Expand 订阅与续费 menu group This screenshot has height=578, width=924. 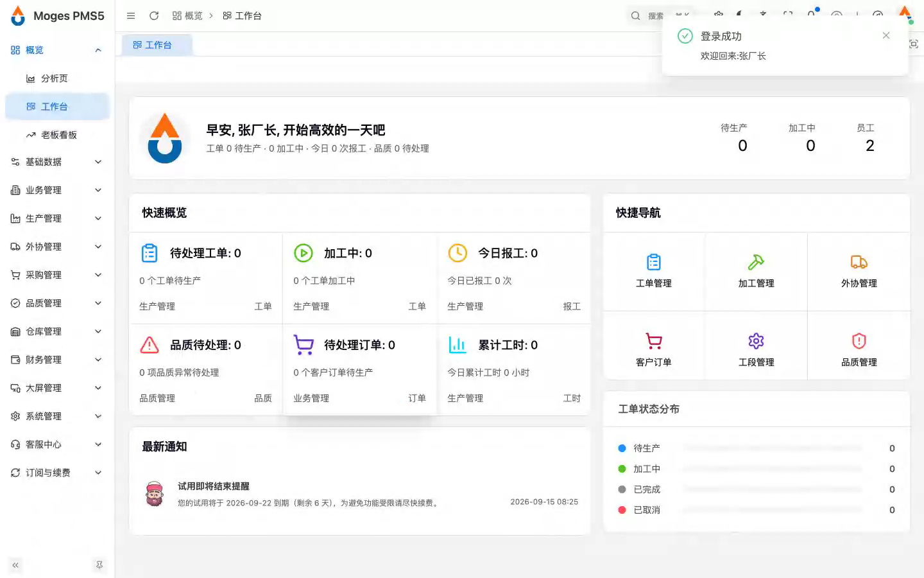(57, 473)
